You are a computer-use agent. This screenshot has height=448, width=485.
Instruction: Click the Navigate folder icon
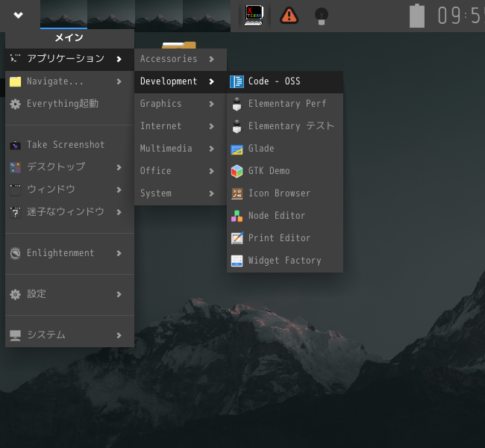click(15, 81)
